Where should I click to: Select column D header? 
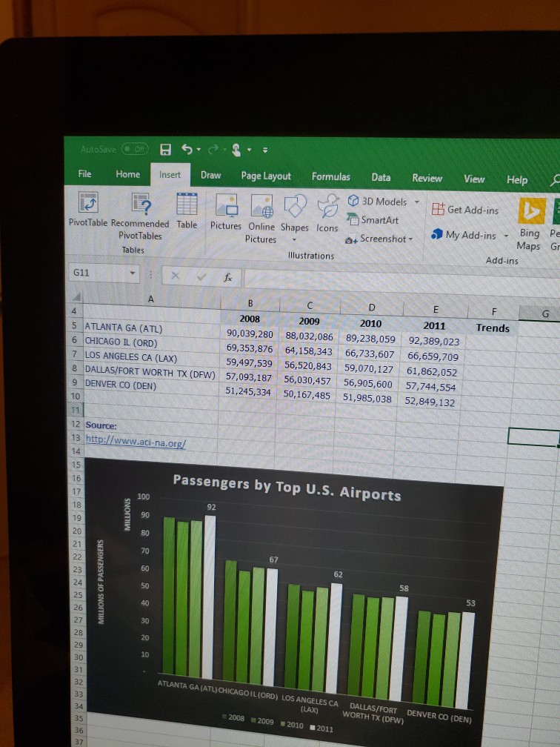point(372,307)
